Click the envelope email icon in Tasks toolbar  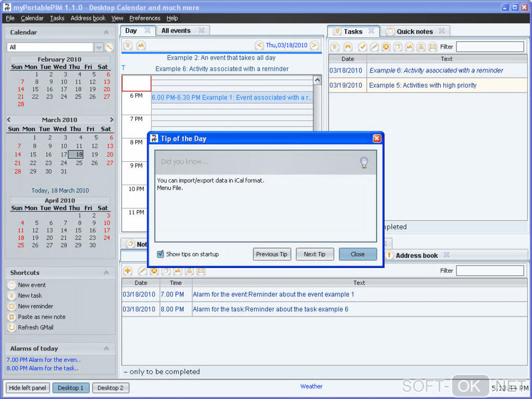point(432,47)
